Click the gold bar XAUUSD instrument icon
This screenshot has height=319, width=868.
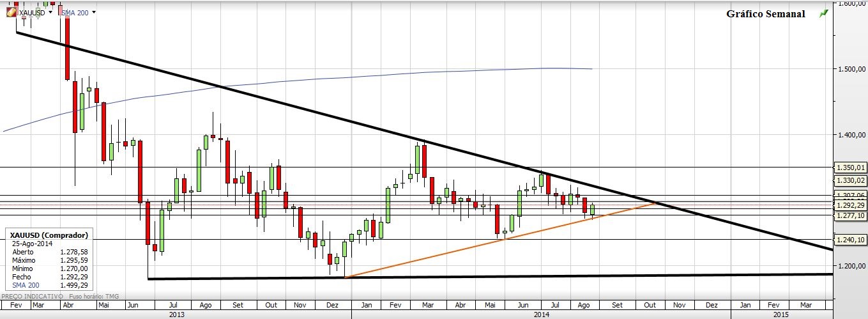[11, 12]
